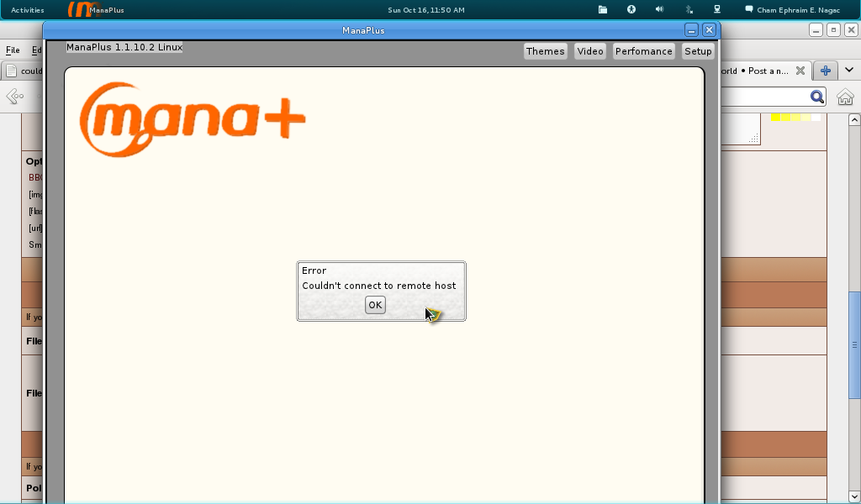Open the removable devices folder icon in top bar

[603, 9]
